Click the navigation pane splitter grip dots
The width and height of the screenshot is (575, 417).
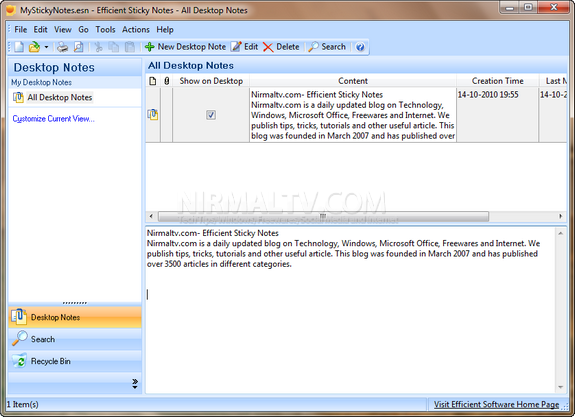[x=75, y=303]
